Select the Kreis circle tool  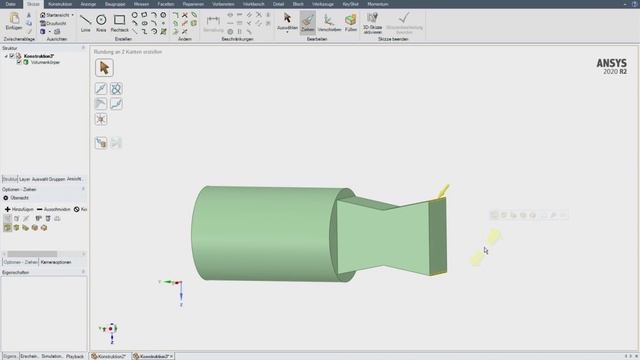click(x=101, y=23)
